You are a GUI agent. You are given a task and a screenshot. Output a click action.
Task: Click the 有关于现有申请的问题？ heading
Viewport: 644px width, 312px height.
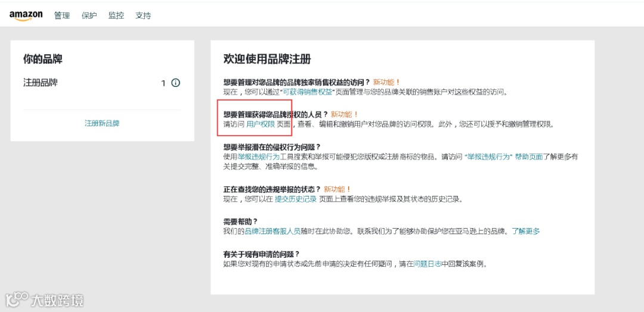pyautogui.click(x=261, y=254)
